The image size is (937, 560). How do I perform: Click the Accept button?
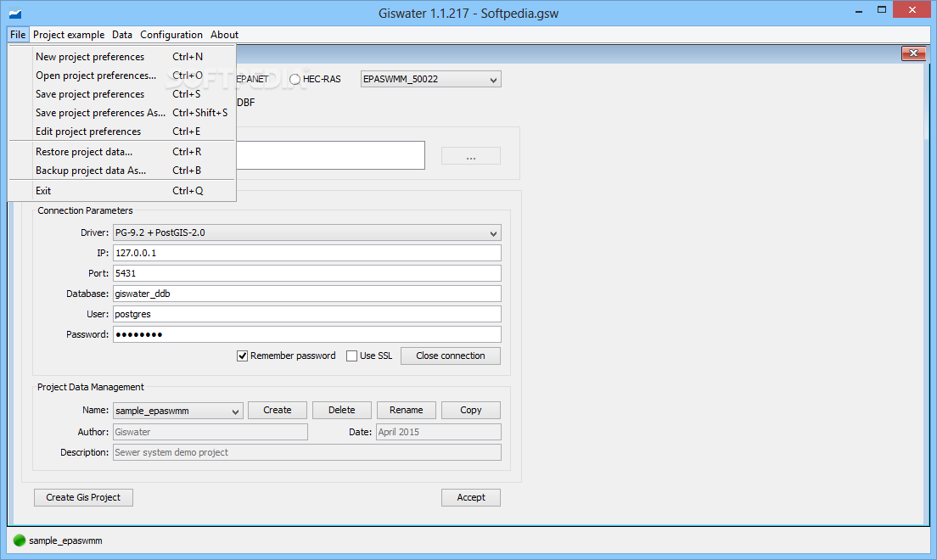pyautogui.click(x=471, y=497)
